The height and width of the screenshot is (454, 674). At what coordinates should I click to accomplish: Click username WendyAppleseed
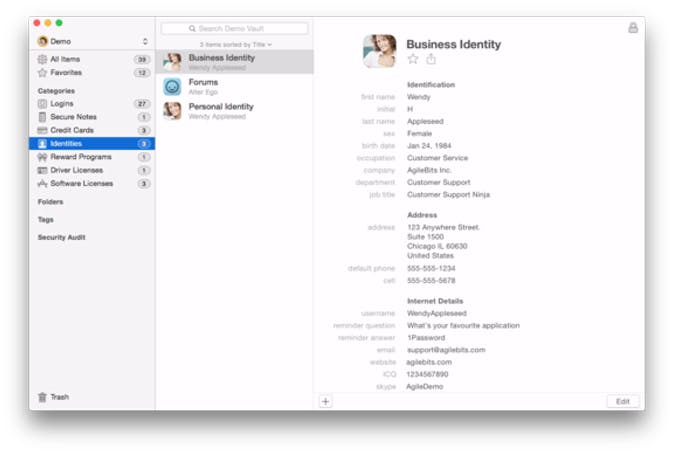tap(437, 313)
